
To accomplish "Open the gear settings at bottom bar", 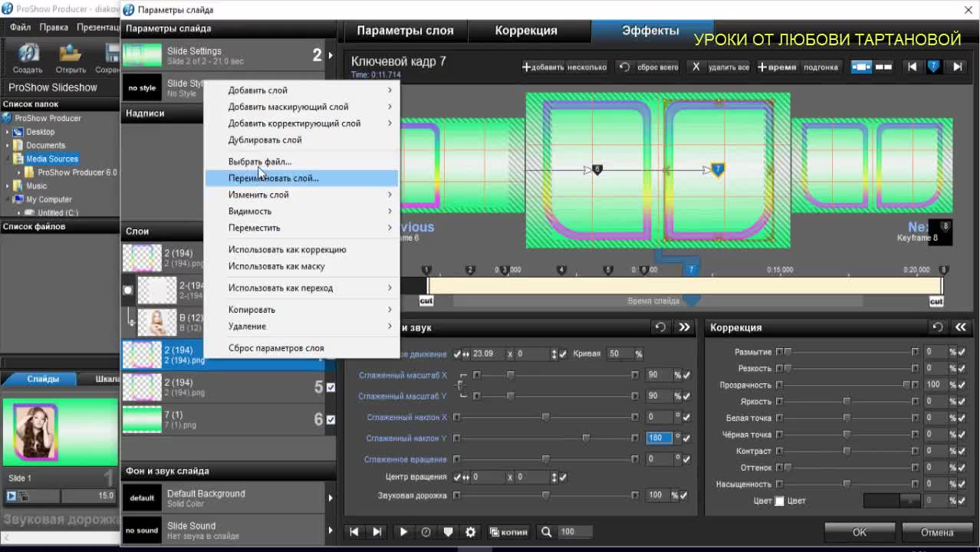I will pos(471,532).
